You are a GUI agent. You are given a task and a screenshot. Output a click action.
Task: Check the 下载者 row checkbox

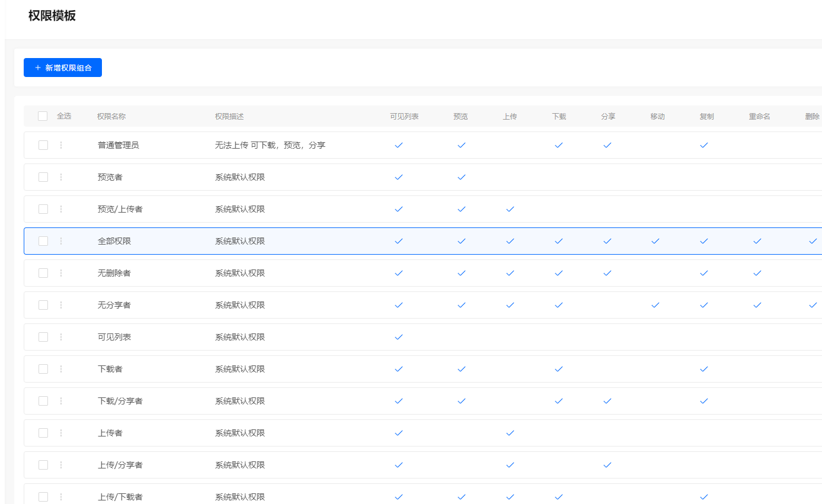tap(43, 369)
